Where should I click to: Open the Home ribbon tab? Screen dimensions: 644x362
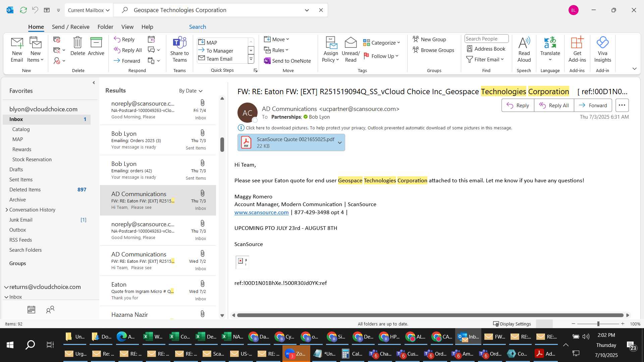(36, 27)
